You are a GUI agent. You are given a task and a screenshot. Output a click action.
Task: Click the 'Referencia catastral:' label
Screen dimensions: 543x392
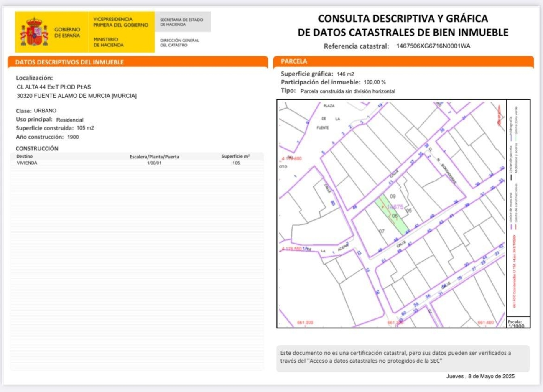356,46
